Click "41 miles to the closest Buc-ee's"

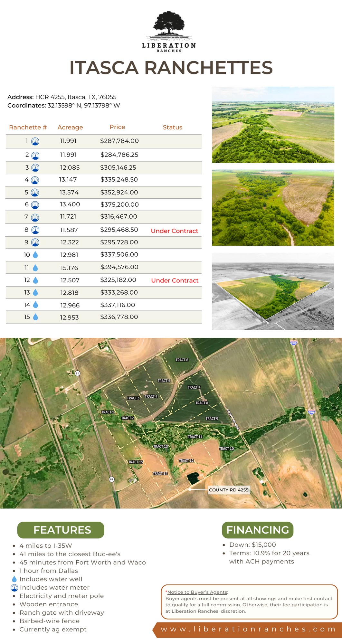coord(70,554)
